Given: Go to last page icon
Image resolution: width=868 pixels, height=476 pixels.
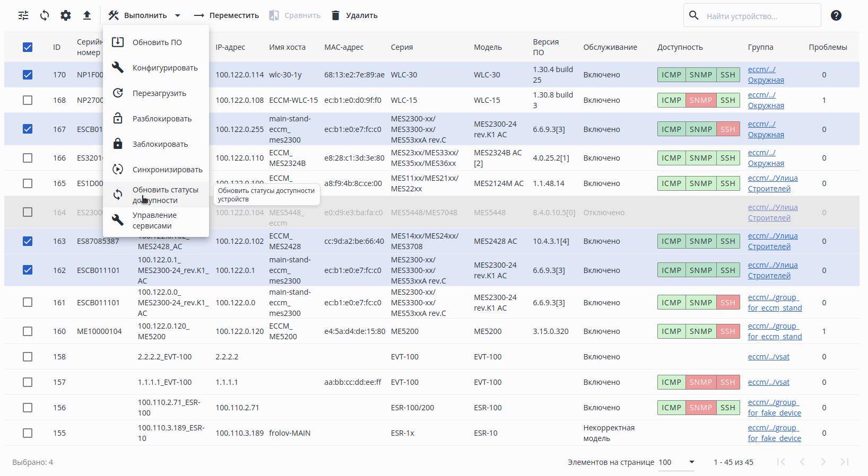Looking at the screenshot, I should [845, 462].
